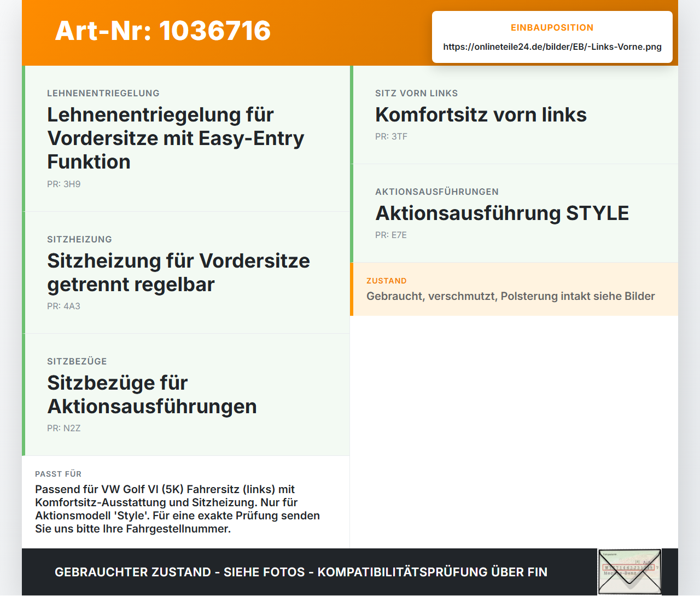Image resolution: width=700 pixels, height=596 pixels.
Task: Open the Links-Vorne.png image URL
Action: 552,47
